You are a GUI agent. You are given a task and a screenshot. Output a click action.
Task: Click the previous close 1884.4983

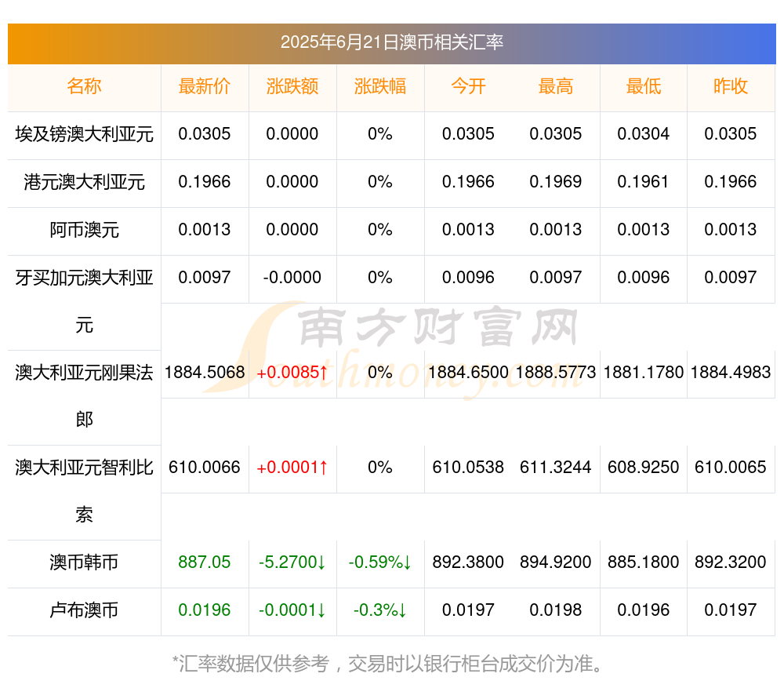pyautogui.click(x=731, y=373)
